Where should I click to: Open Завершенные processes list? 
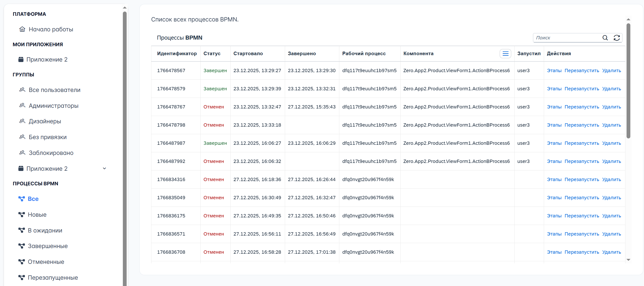click(47, 246)
